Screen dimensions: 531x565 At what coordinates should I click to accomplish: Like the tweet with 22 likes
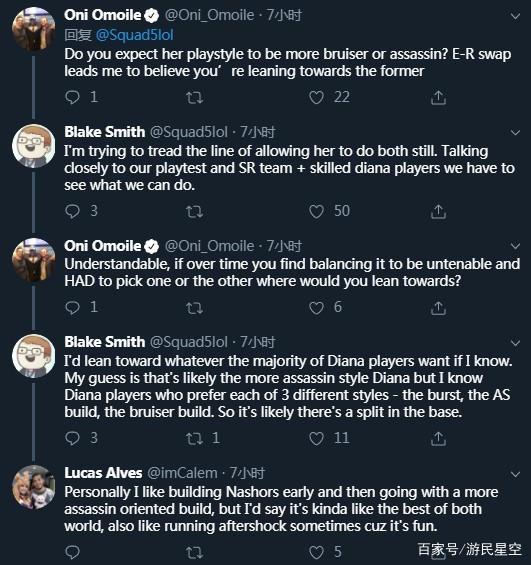tap(316, 97)
